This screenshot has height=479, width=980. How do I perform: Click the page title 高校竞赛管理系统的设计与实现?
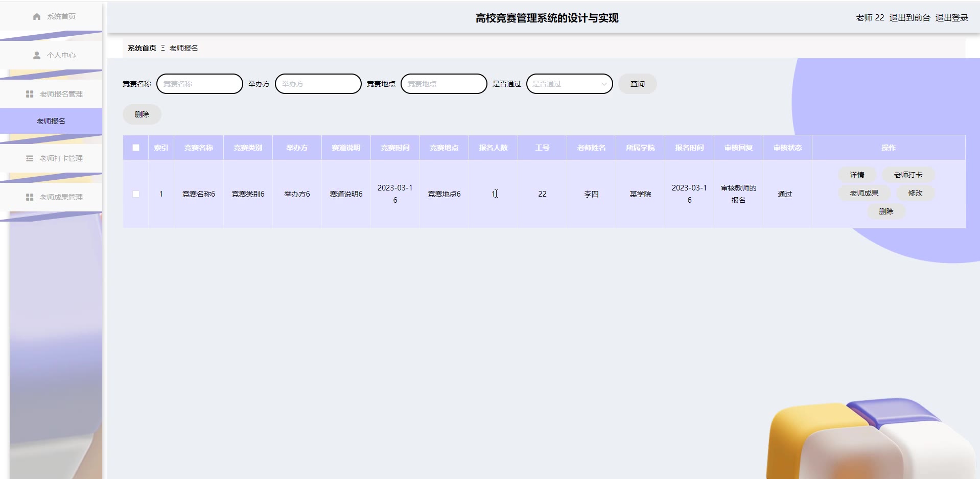pyautogui.click(x=547, y=18)
